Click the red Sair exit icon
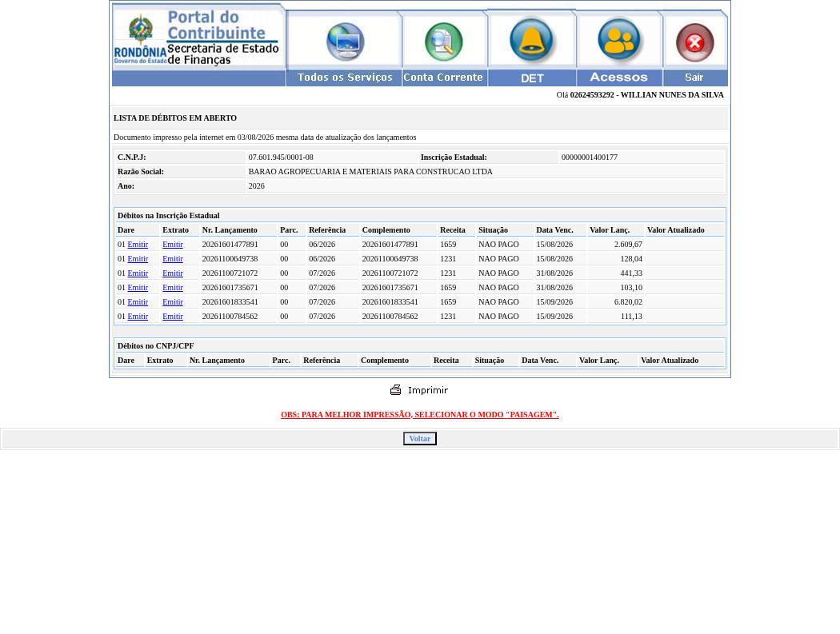The width and height of the screenshot is (840, 634). coord(695,42)
